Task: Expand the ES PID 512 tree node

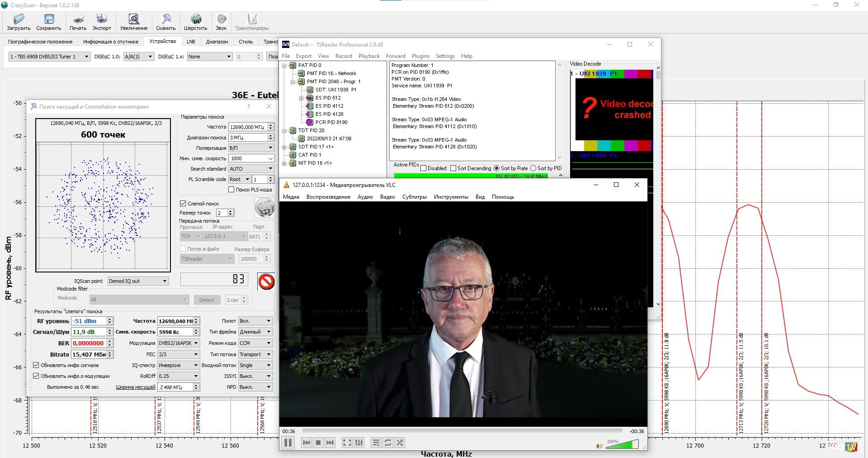Action: point(301,98)
